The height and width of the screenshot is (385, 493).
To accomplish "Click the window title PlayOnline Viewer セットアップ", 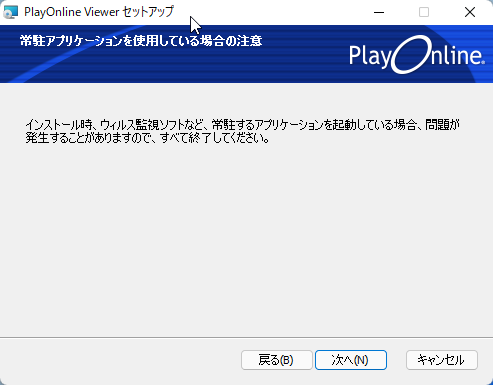I will click(99, 12).
